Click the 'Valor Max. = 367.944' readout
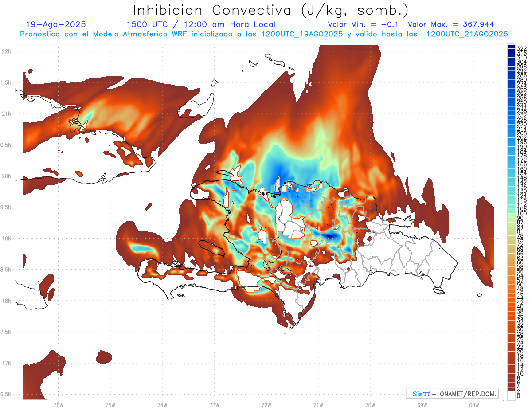This screenshot has width=532, height=411. tap(451, 24)
